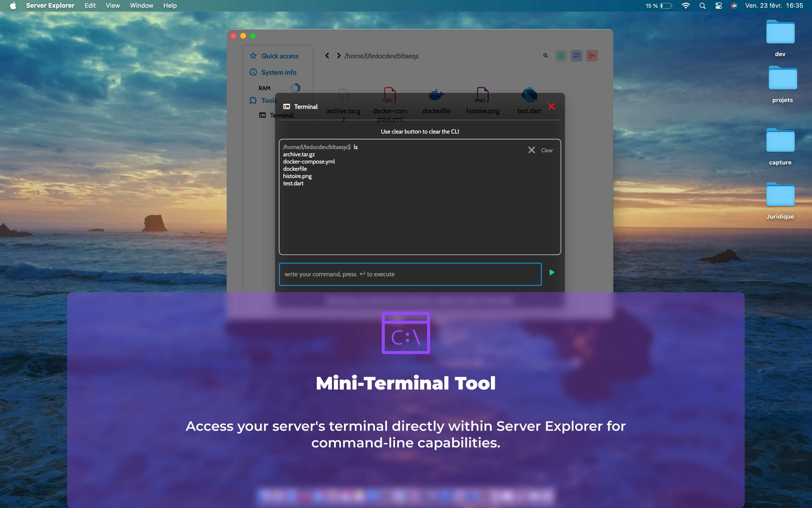812x508 pixels.
Task: Select the dev folder on desktop
Action: 780,32
